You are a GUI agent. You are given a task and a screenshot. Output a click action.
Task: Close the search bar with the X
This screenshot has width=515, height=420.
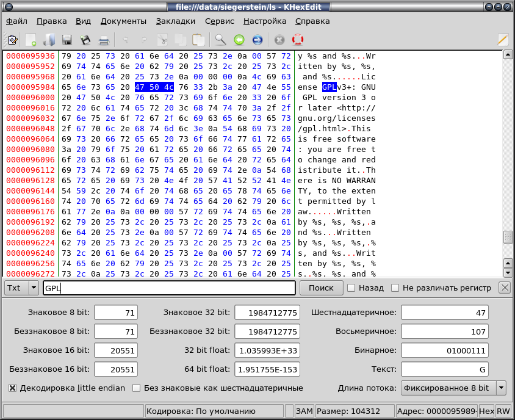pos(505,288)
